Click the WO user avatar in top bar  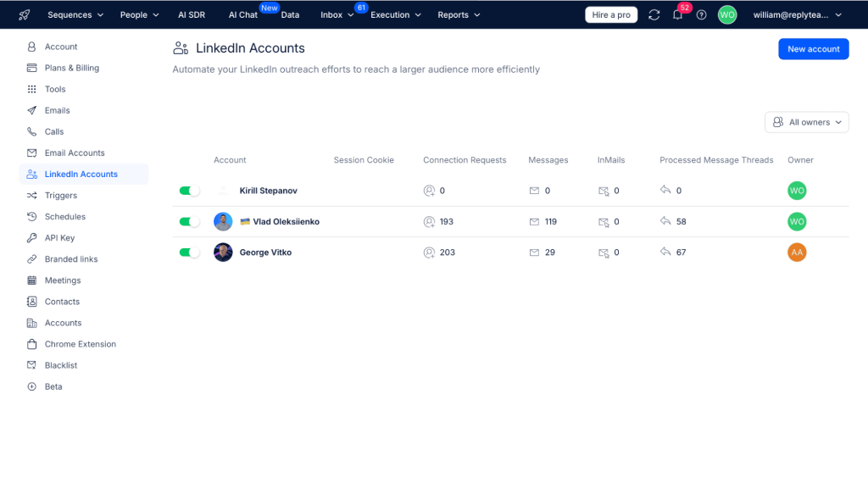point(726,15)
